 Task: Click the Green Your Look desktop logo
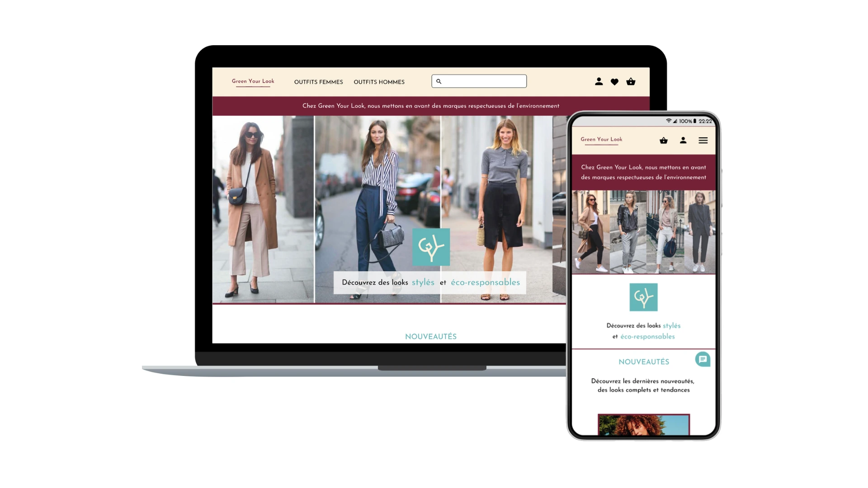coord(252,82)
